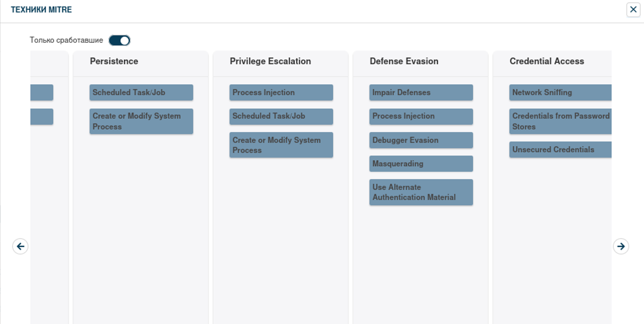
Task: Click the Defense Evasion column header
Action: 404,61
